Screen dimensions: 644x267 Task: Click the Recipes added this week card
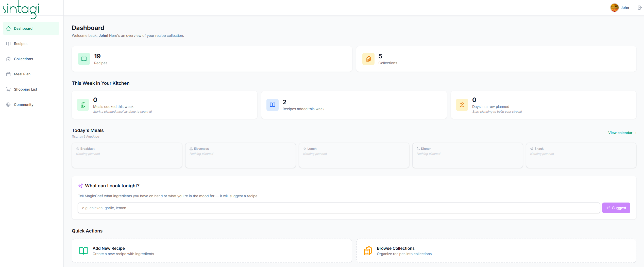point(354,105)
